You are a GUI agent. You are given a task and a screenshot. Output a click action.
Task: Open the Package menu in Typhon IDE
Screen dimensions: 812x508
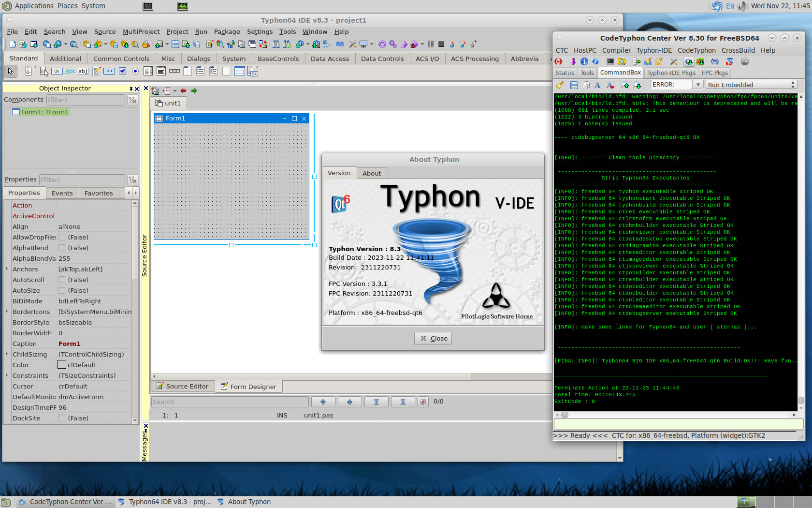227,31
